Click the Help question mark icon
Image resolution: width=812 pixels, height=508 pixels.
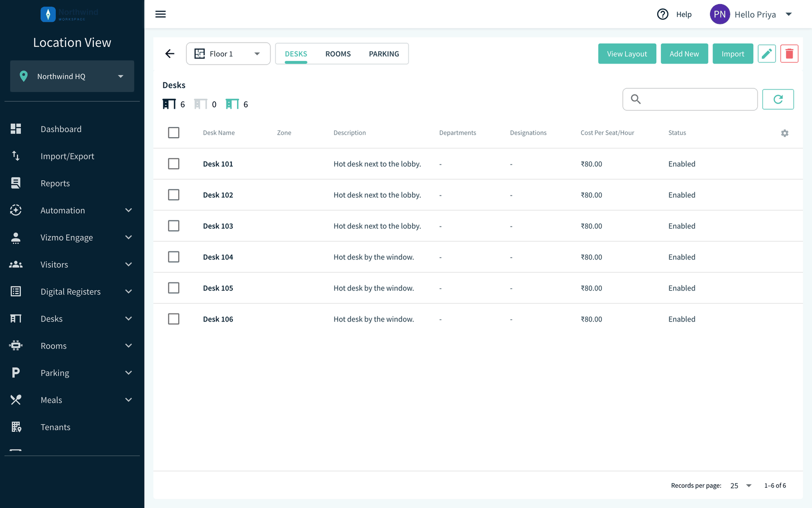[663, 14]
